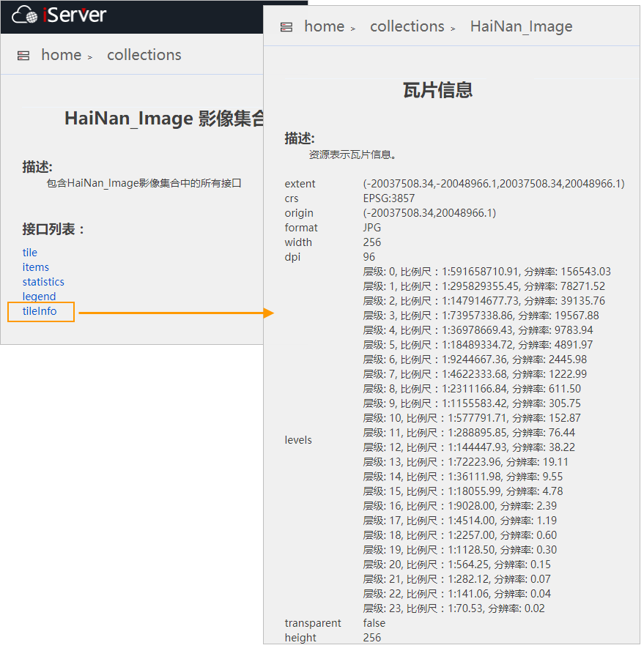The image size is (644, 648).
Task: Click the JPG format value
Action: pyautogui.click(x=371, y=228)
